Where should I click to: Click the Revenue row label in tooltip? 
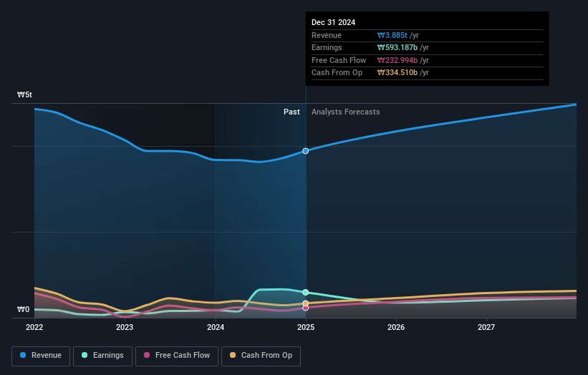pyautogui.click(x=327, y=35)
